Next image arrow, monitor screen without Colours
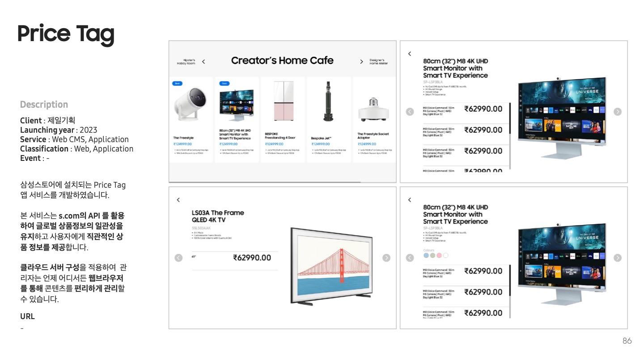644x362 pixels. point(618,112)
